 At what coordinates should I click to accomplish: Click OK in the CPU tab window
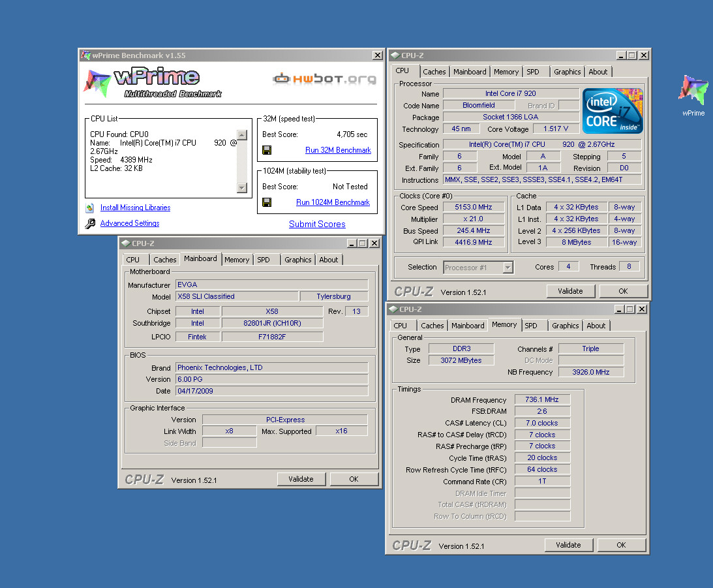(623, 291)
